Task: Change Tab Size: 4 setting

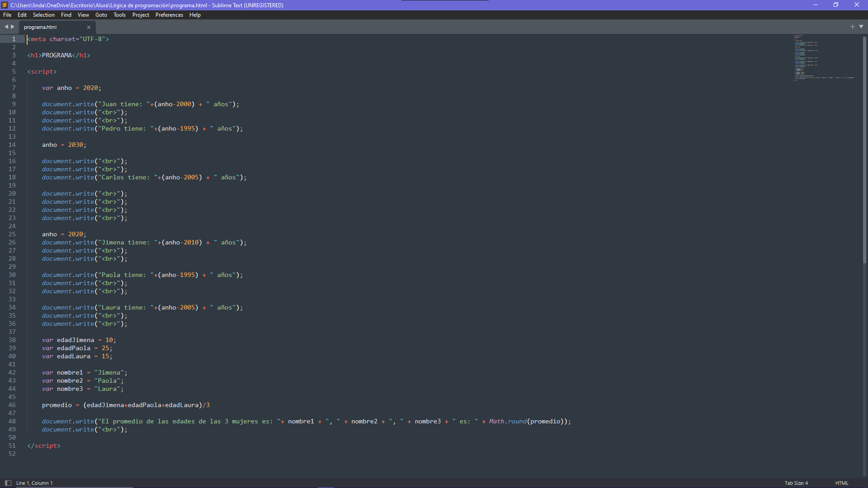Action: click(x=796, y=483)
